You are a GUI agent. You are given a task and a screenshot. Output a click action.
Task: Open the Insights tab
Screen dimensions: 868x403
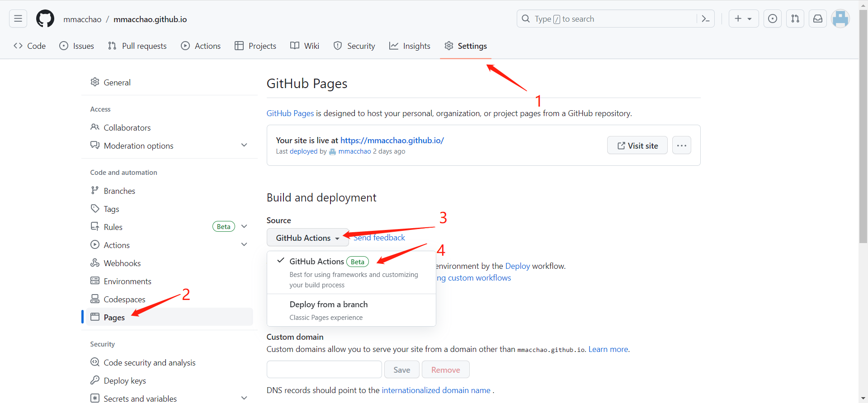pyautogui.click(x=410, y=46)
